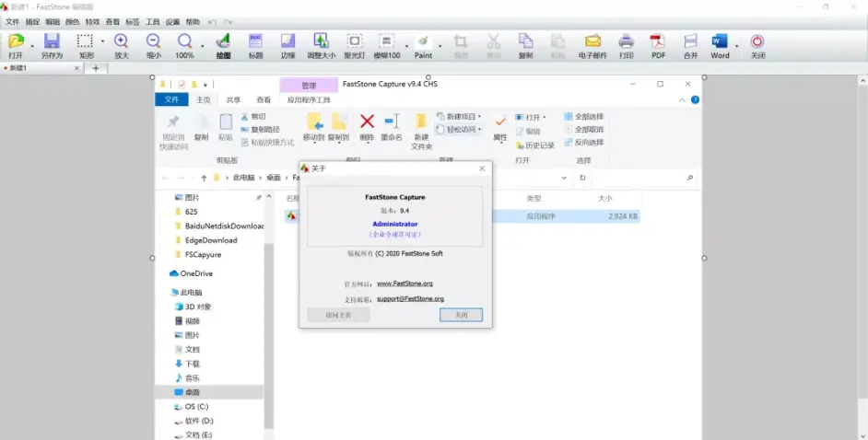Screen dimensions: 868x440
Task: Open the Explorer address bar history dropdown
Action: point(564,178)
